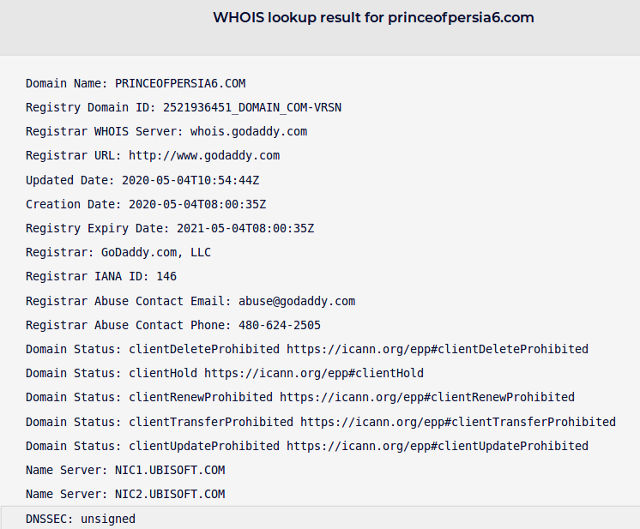Click the DNSSEC unsigned line
The width and height of the screenshot is (640, 529).
[81, 519]
